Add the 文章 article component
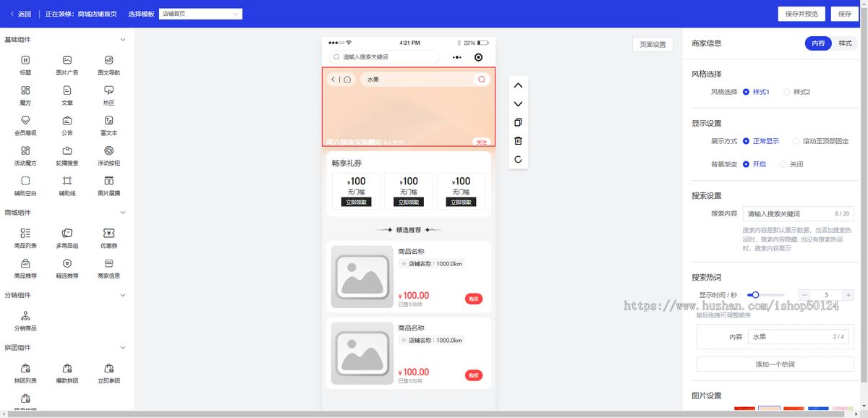This screenshot has width=868, height=418. pyautogui.click(x=67, y=96)
